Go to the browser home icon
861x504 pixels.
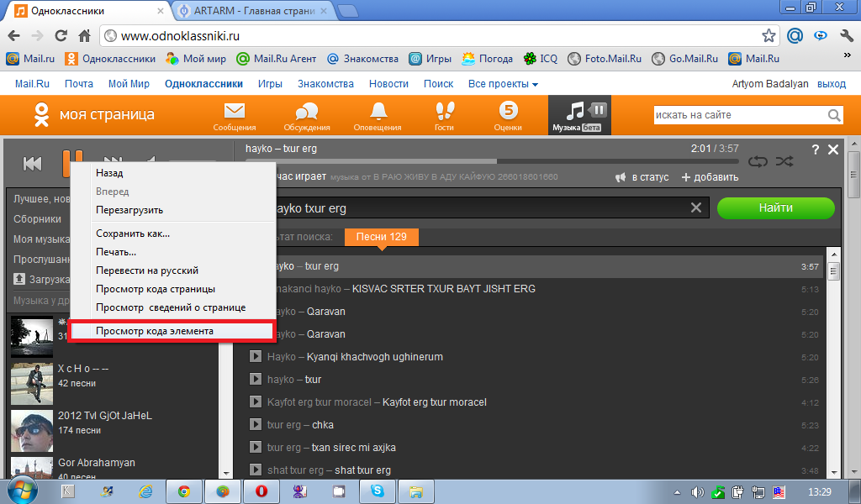pyautogui.click(x=85, y=36)
